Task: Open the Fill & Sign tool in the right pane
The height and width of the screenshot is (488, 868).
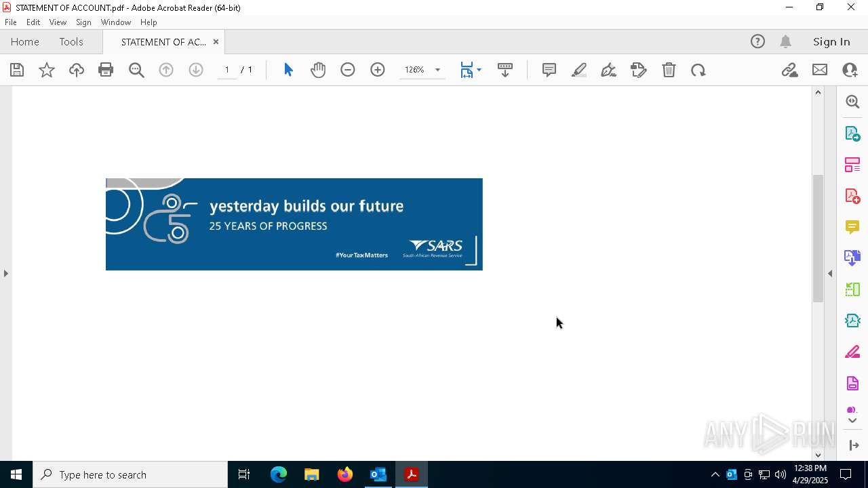Action: [852, 352]
